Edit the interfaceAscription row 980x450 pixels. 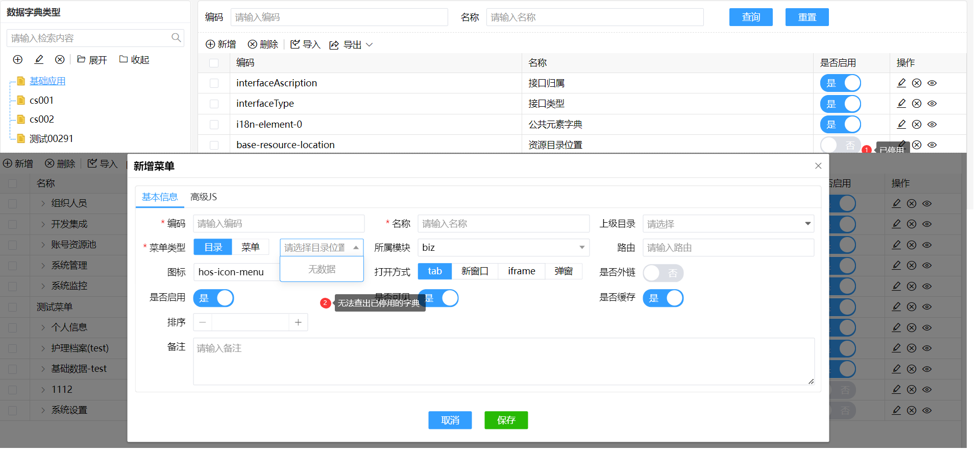click(x=901, y=83)
